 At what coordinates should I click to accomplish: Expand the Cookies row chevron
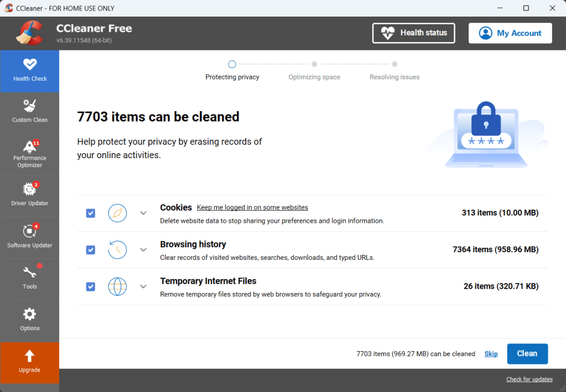pyautogui.click(x=143, y=213)
